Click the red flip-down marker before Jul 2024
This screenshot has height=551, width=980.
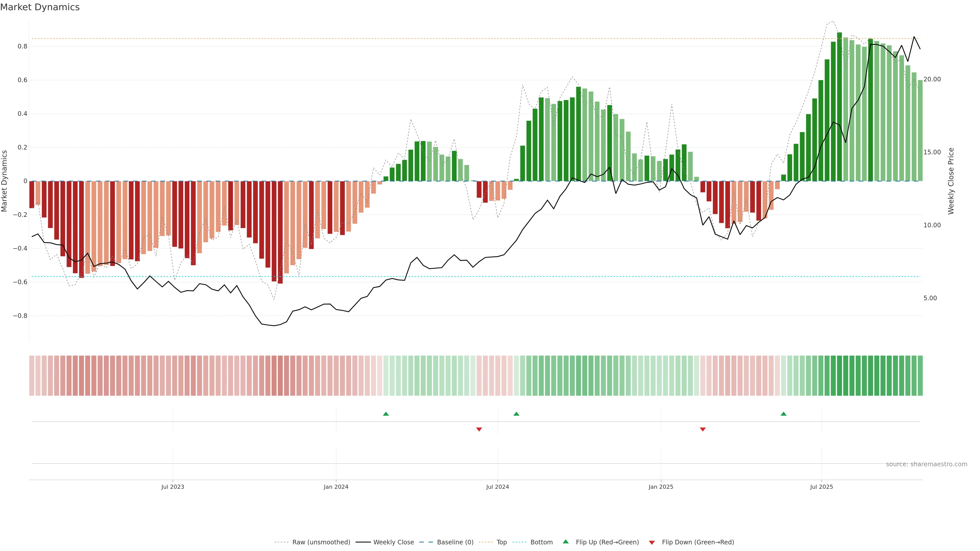click(x=479, y=429)
